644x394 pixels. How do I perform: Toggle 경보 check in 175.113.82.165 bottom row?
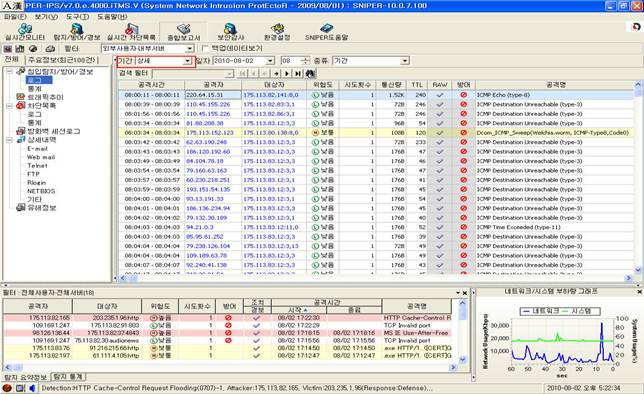pos(257,318)
